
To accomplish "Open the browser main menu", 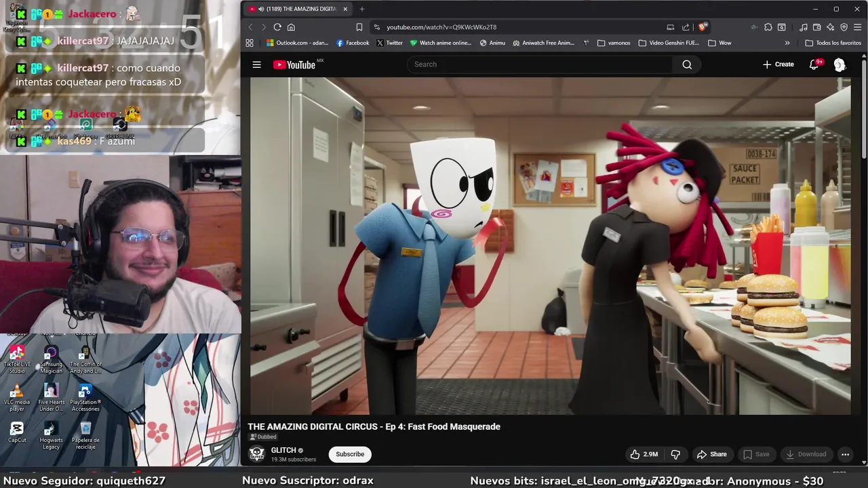I will 858,27.
